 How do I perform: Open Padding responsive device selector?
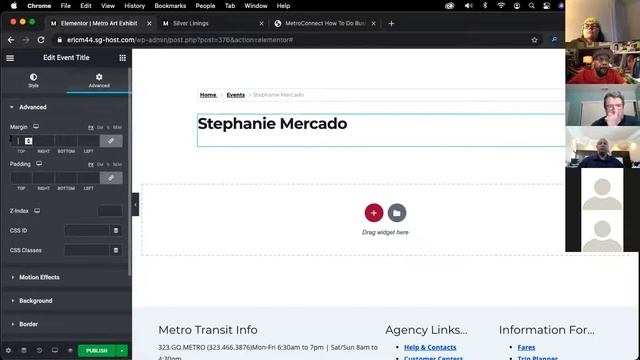[39, 164]
